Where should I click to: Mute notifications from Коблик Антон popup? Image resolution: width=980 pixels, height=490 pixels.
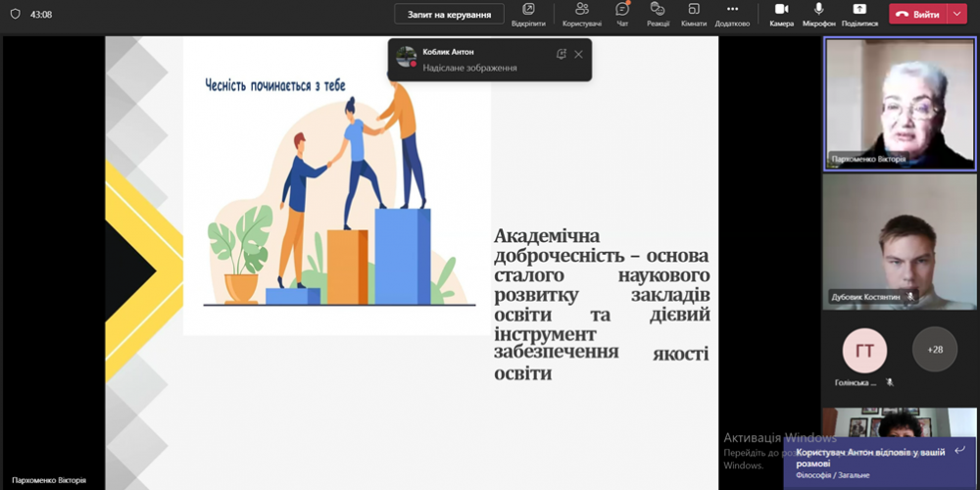(x=562, y=54)
